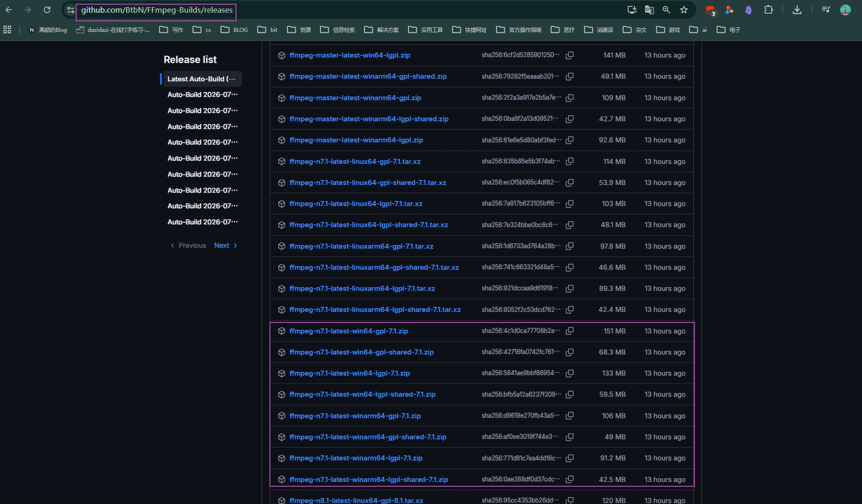Click package icon beside ffmpeg-master-latest-winarm64-lgpl.zip
862x504 pixels.
(x=281, y=140)
